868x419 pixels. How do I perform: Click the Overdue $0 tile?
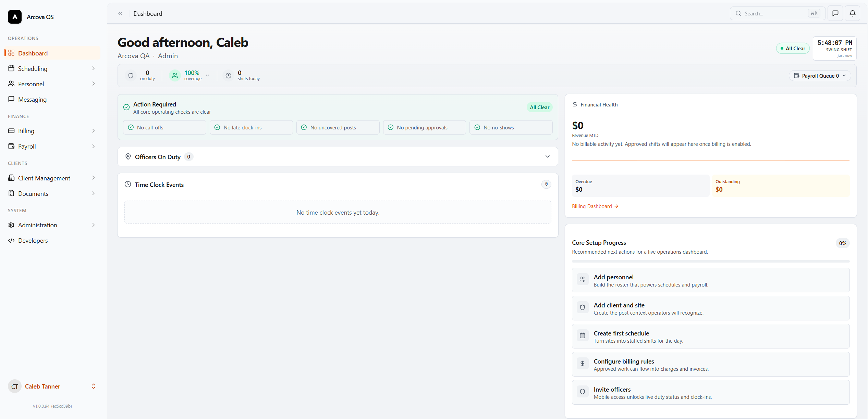click(x=640, y=186)
